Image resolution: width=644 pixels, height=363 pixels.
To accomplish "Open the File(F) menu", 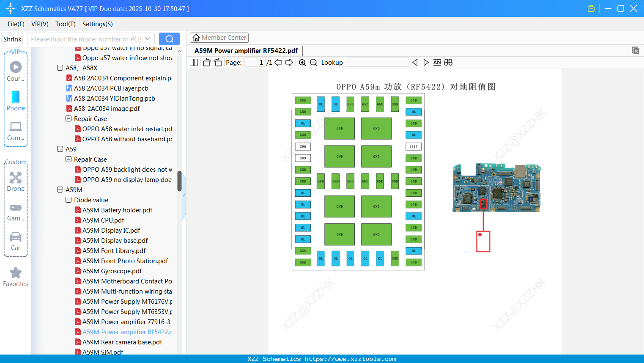I will point(16,24).
